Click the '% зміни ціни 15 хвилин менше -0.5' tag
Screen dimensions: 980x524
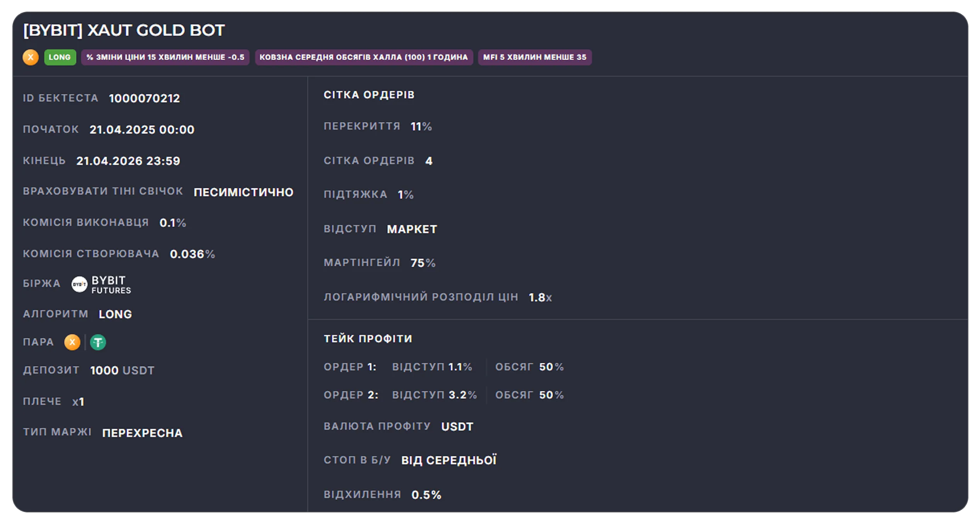(165, 57)
